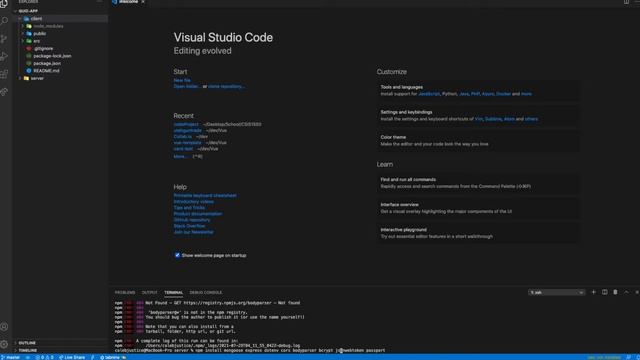This screenshot has width=640, height=360.
Task: Focus the terminal command input line
Action: (x=250, y=350)
